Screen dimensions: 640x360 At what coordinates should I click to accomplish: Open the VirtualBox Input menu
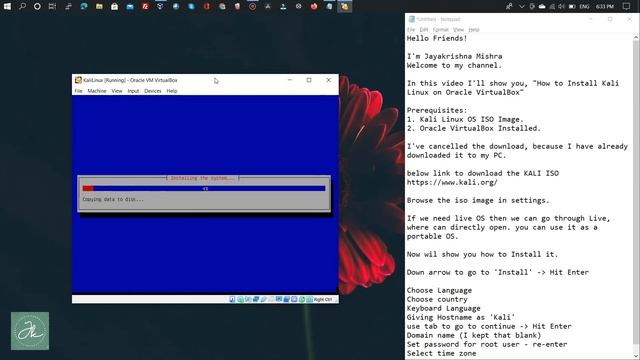coord(133,91)
